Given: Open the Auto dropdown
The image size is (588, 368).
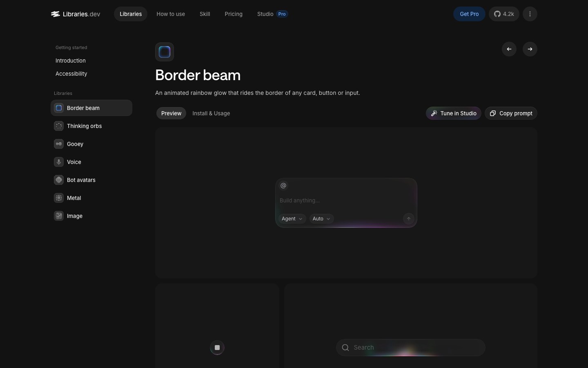Looking at the screenshot, I should (321, 219).
